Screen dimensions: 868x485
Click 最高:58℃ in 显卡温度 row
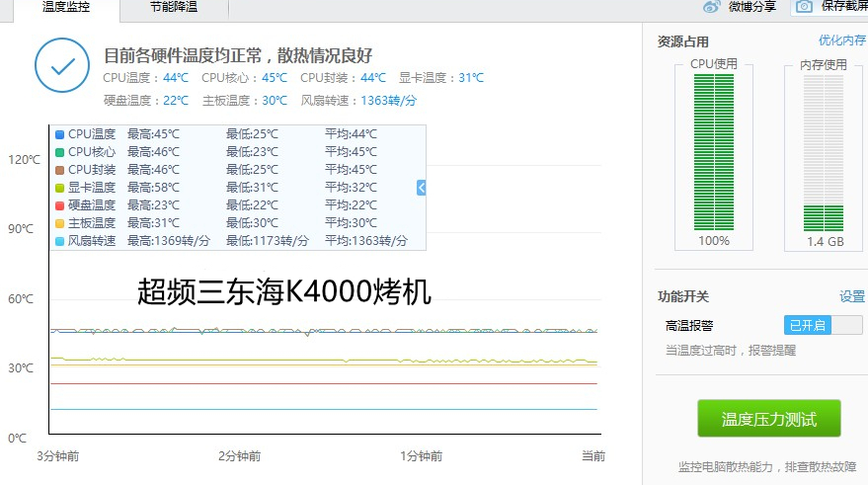click(x=153, y=188)
